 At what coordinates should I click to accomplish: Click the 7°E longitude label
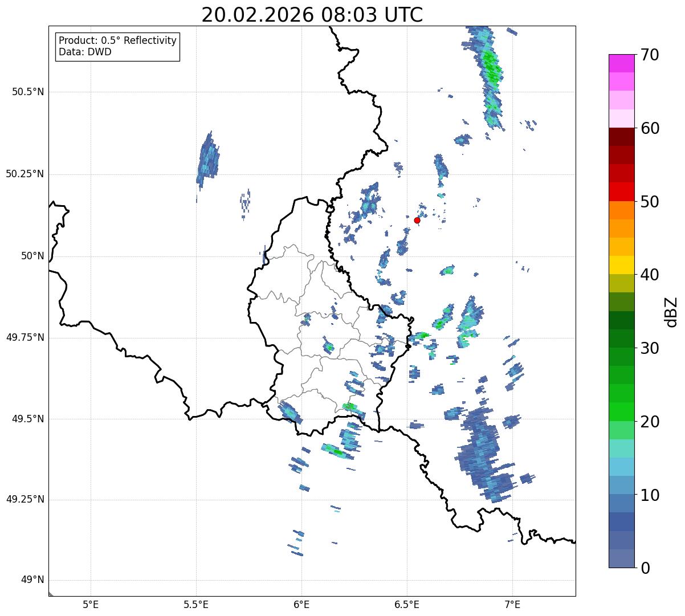click(512, 605)
